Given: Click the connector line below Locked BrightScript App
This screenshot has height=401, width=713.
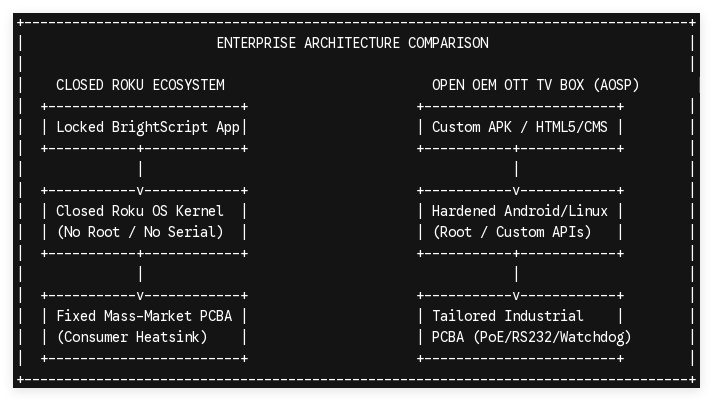Looking at the screenshot, I should 141,169.
